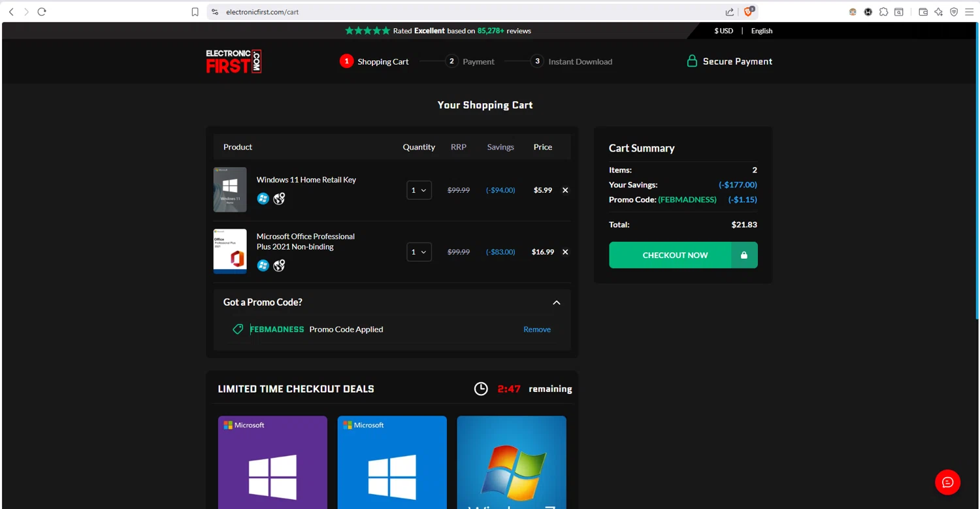Open Microsoft Office Professional Plus 2021 product link
This screenshot has width=980, height=509.
[x=306, y=241]
